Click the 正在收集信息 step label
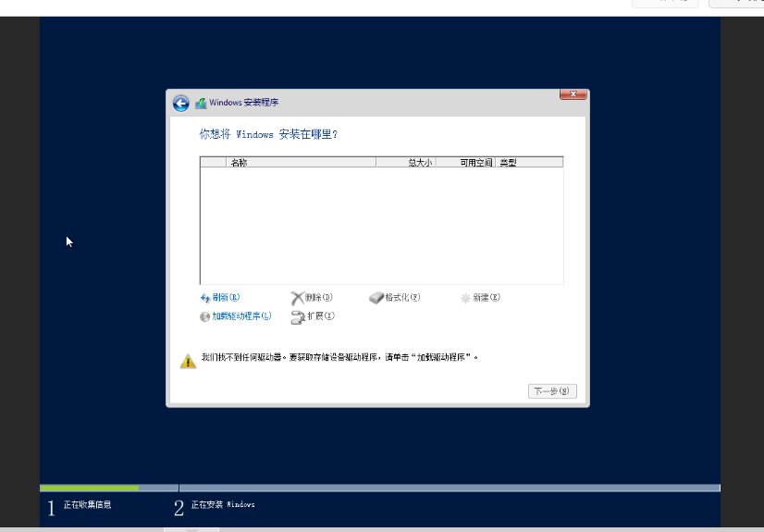This screenshot has width=764, height=532. (87, 505)
